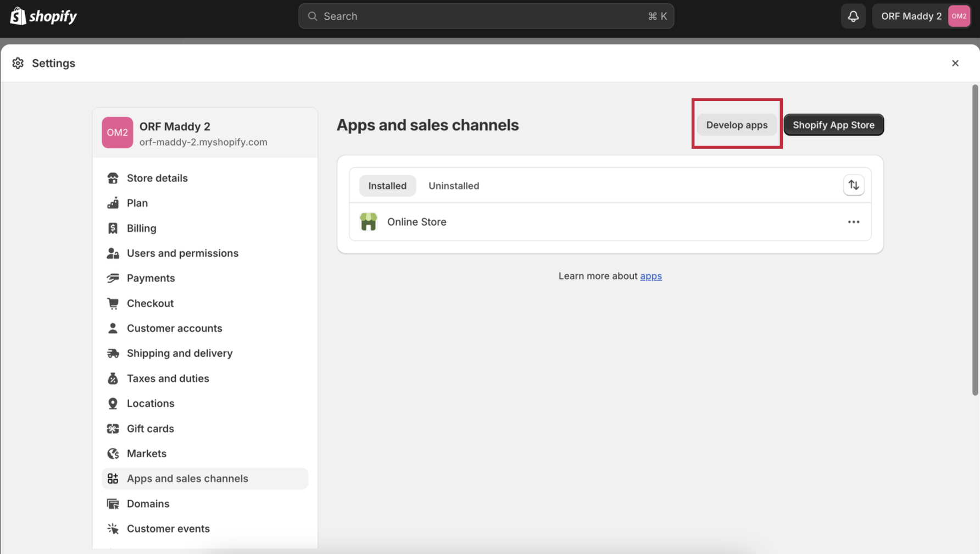
Task: Click the Taxes and duties icon
Action: pos(113,378)
